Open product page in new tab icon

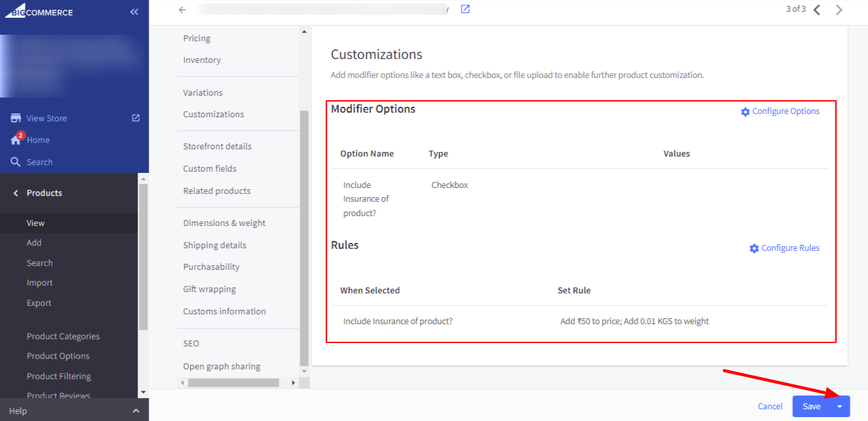(465, 9)
